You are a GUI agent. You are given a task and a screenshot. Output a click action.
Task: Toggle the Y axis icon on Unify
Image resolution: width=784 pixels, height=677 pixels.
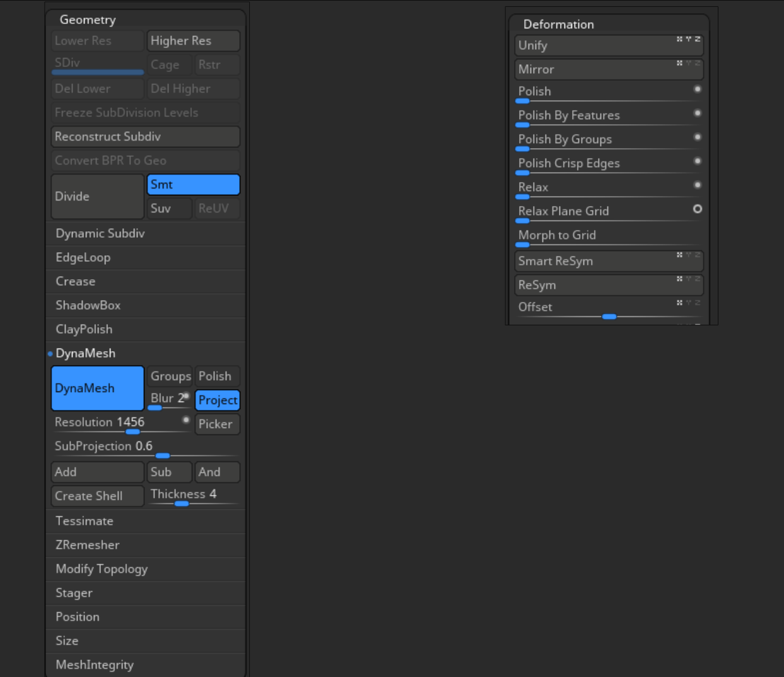tap(689, 39)
